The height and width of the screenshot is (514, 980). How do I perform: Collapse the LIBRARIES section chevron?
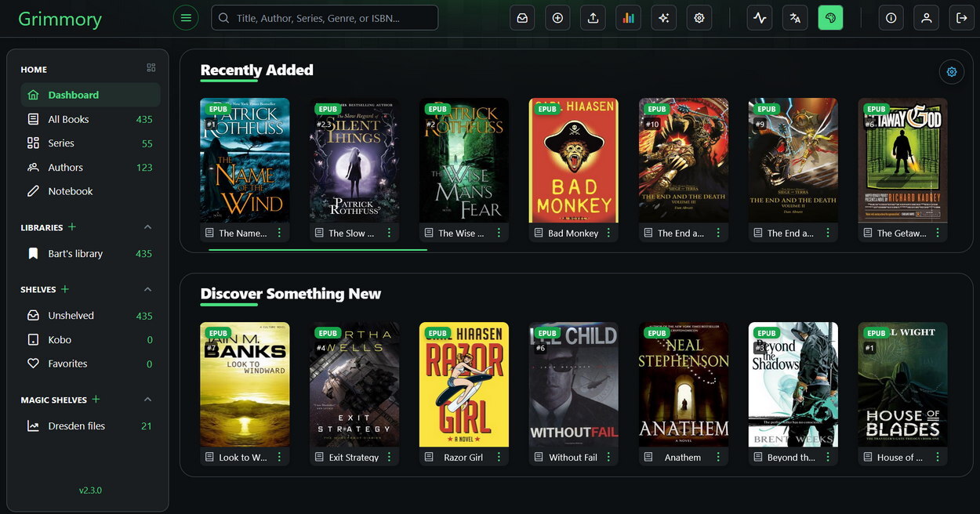148,227
